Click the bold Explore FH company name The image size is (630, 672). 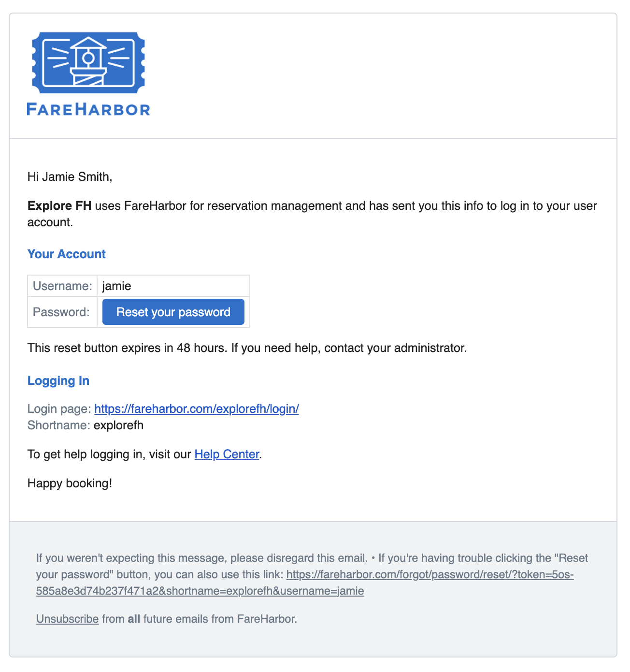coord(59,205)
